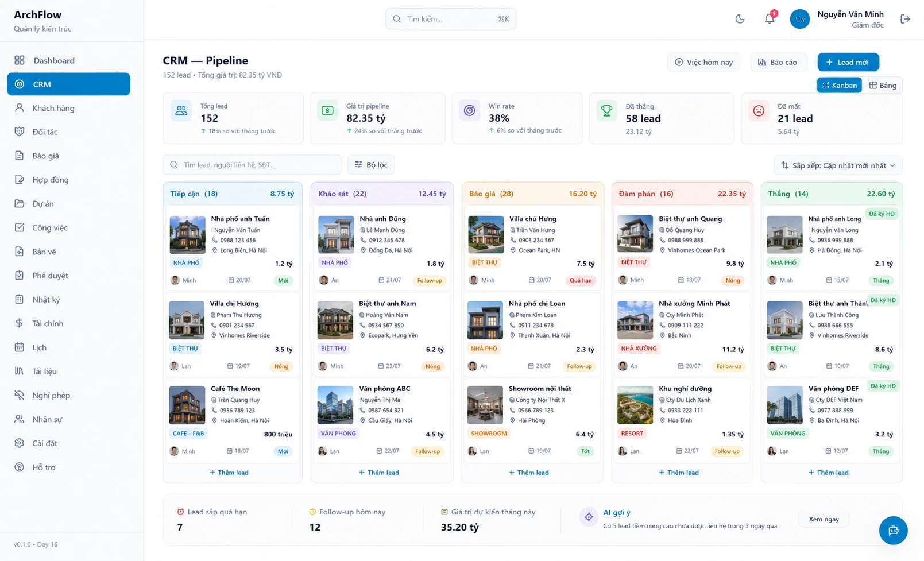Open the floating chat support button
Image resolution: width=924 pixels, height=561 pixels.
(x=893, y=531)
